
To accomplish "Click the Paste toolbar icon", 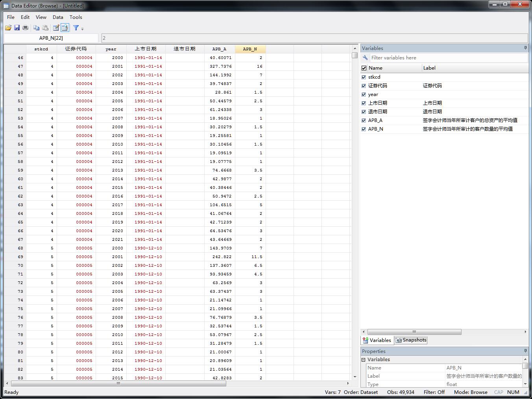I will click(45, 28).
